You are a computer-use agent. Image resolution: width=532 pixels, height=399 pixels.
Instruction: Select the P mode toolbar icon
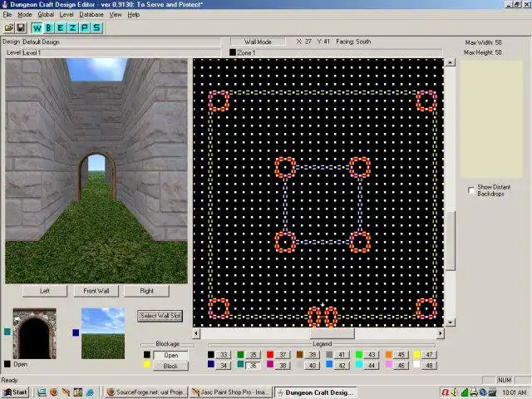[85, 27]
